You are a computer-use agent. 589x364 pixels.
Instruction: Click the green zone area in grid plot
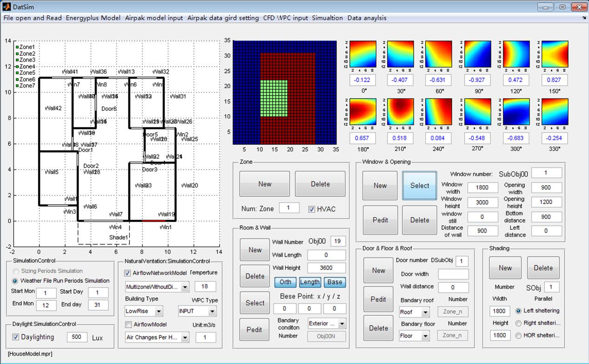(273, 98)
